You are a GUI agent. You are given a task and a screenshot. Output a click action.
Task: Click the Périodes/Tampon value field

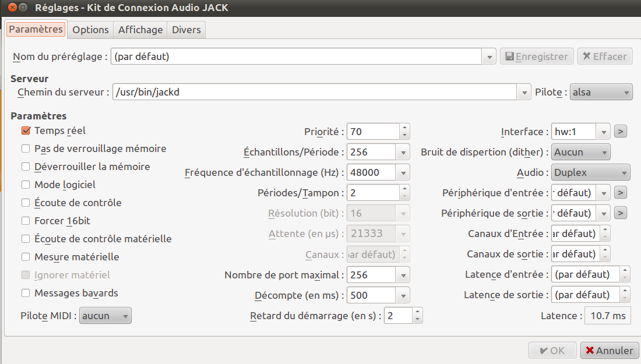click(373, 193)
